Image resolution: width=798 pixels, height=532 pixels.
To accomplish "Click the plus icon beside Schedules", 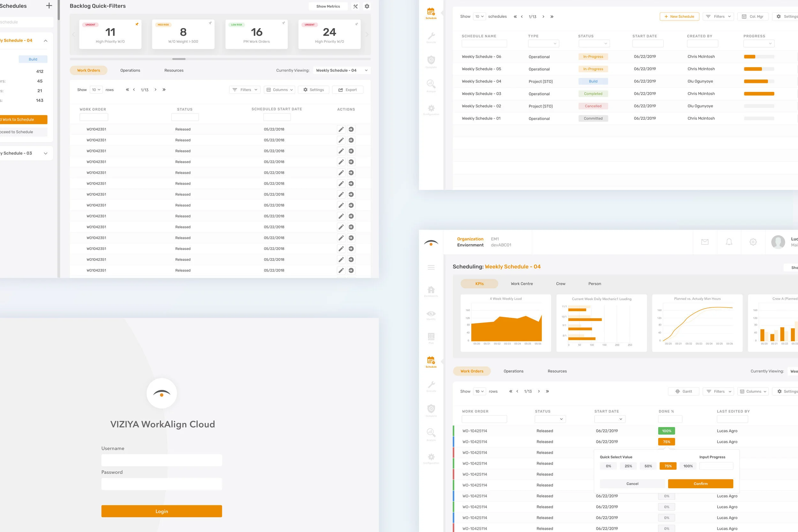I will click(49, 6).
